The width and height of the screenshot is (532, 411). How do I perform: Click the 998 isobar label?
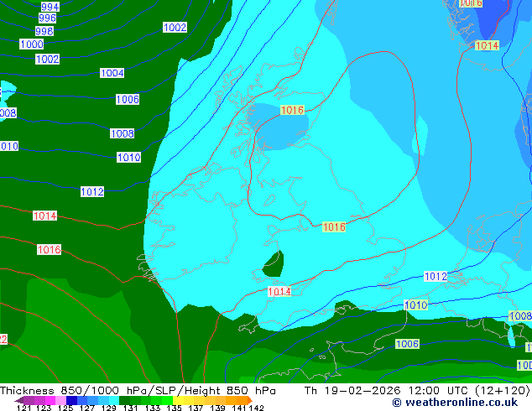44,31
